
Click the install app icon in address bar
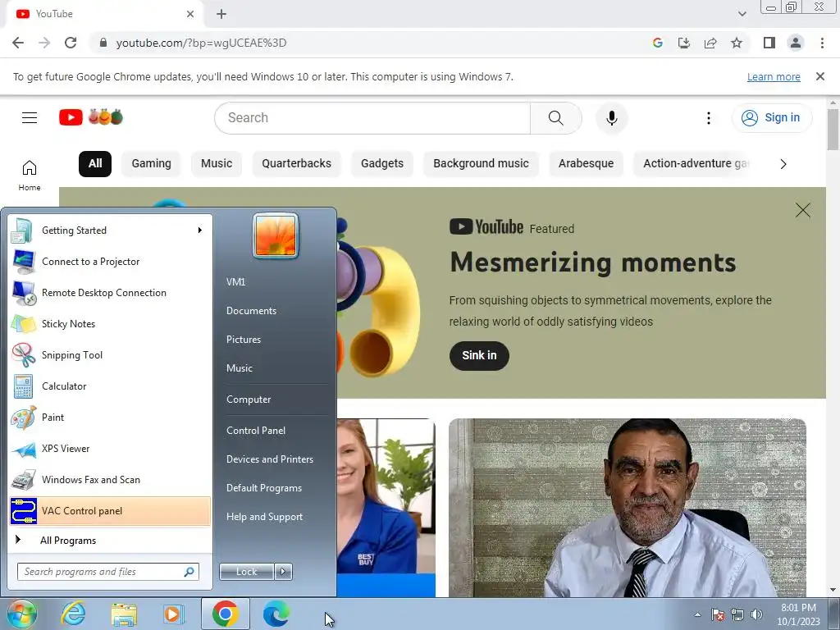click(683, 43)
